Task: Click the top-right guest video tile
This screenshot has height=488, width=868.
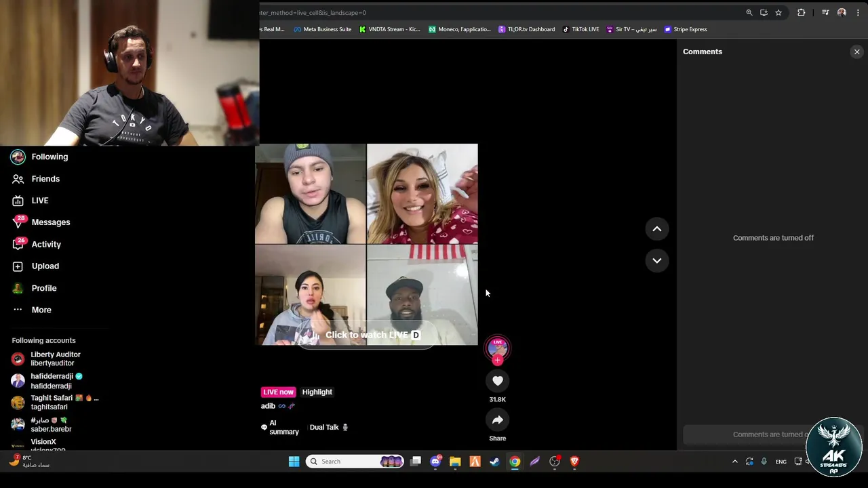Action: coord(422,194)
